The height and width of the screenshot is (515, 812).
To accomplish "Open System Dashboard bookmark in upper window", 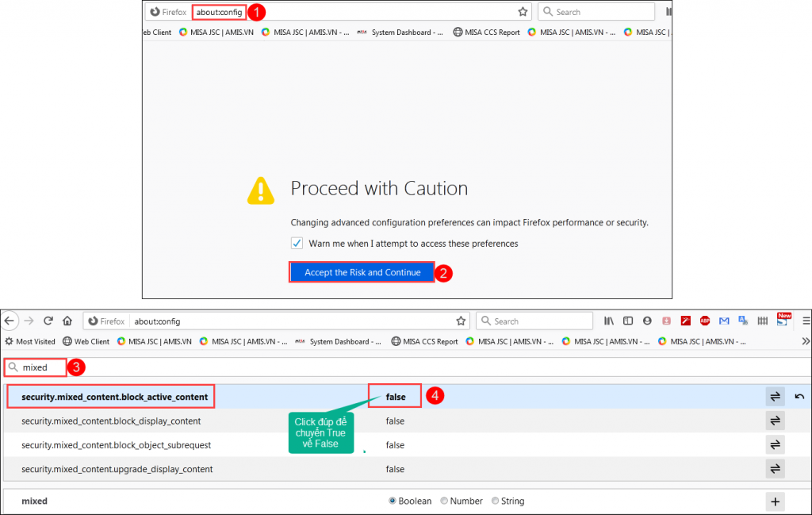I will pyautogui.click(x=400, y=32).
